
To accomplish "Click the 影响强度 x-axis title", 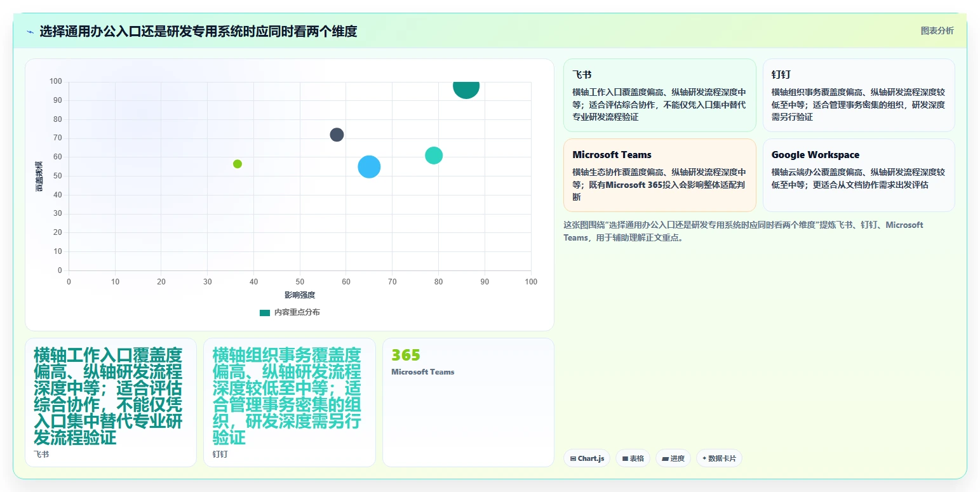I will point(300,295).
